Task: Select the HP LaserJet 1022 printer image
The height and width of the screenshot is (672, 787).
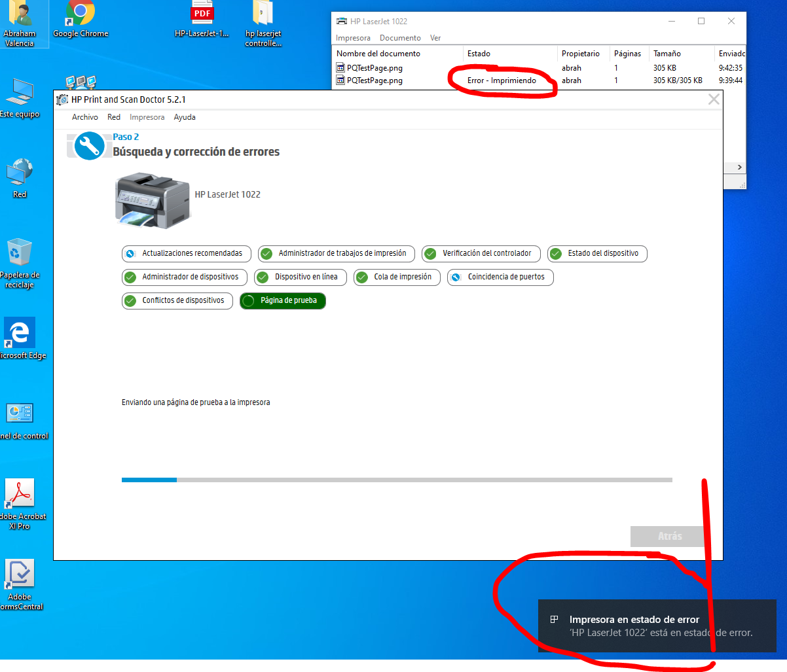Action: pyautogui.click(x=152, y=200)
